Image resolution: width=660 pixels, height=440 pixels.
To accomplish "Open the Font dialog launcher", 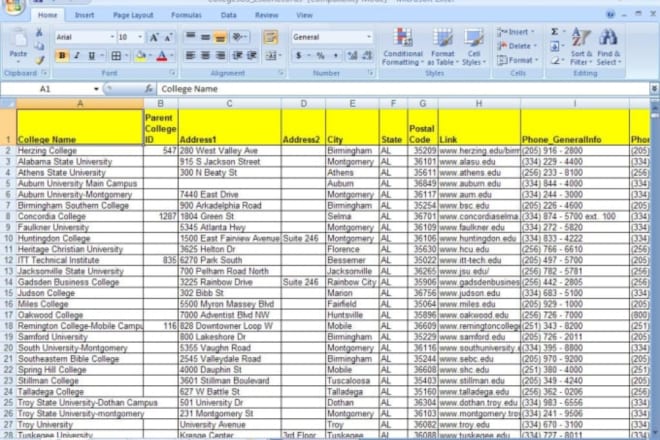I will 173,73.
